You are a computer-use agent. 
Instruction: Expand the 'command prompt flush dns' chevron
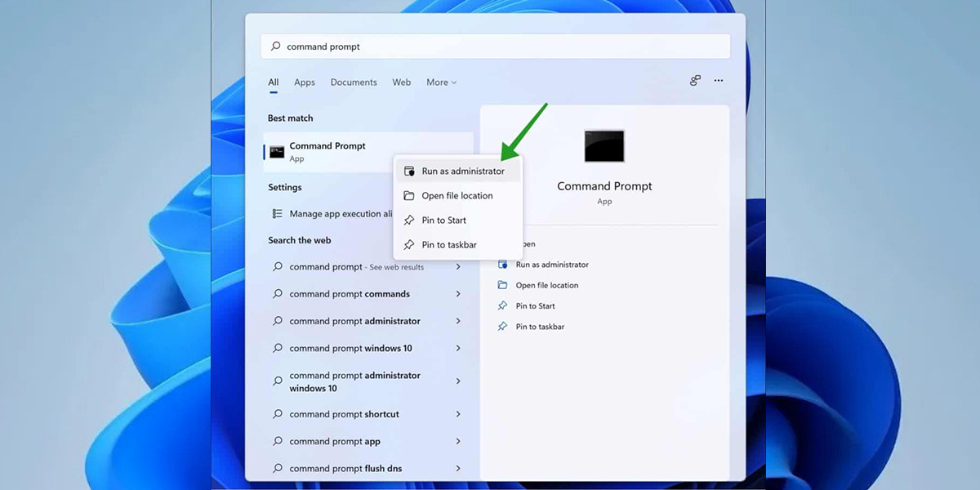point(458,469)
